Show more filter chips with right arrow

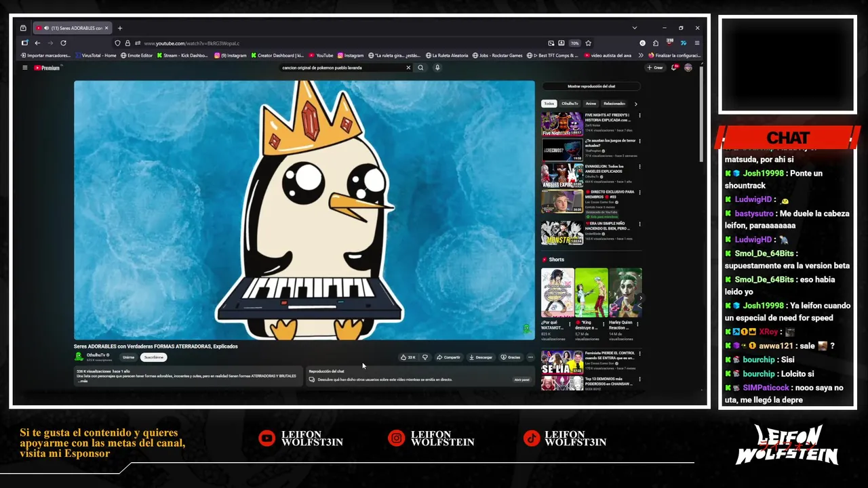click(x=635, y=104)
